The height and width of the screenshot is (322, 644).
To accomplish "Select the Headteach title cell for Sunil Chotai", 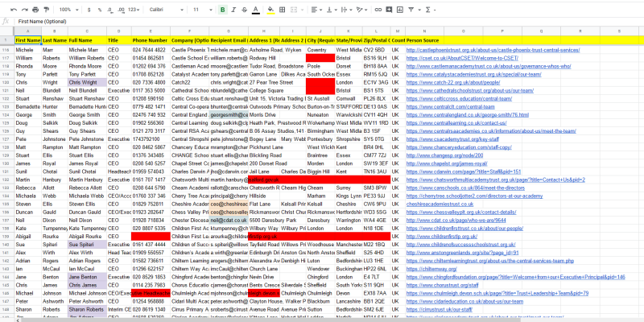I will tap(119, 171).
